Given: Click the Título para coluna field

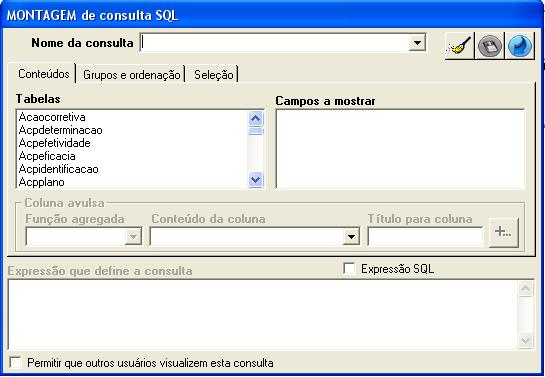Looking at the screenshot, I should point(425,237).
